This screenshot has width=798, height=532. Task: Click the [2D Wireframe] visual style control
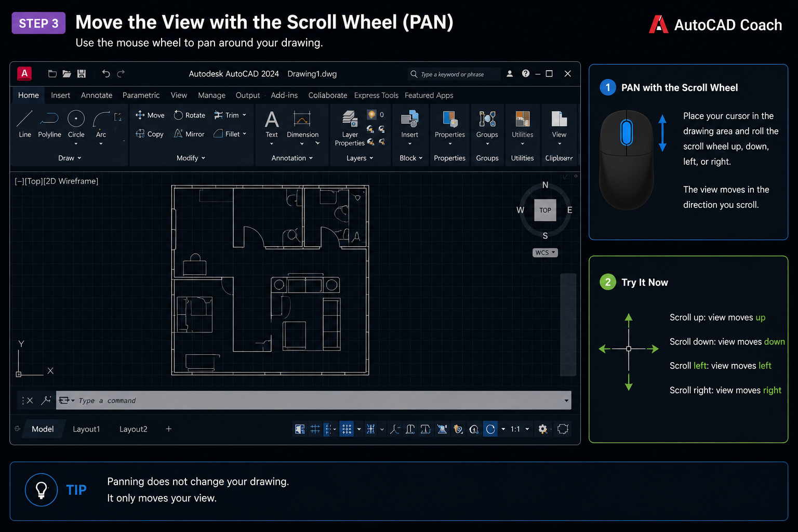click(x=71, y=181)
